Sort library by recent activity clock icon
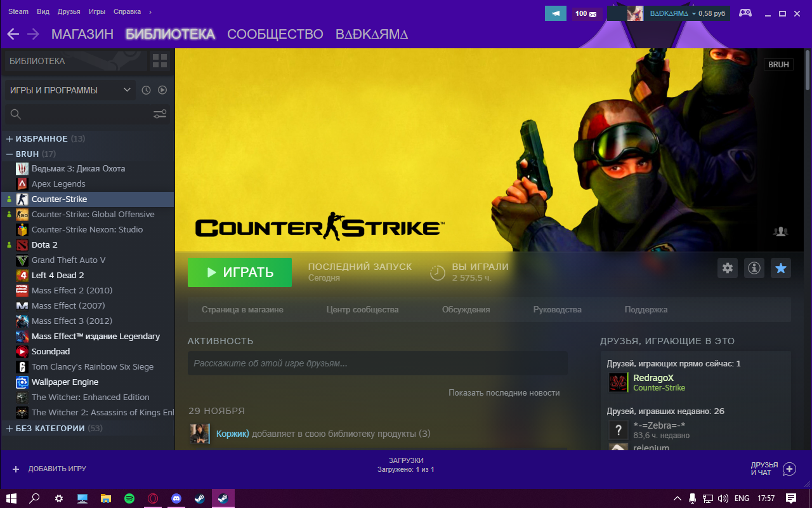Image resolution: width=812 pixels, height=508 pixels. [146, 90]
